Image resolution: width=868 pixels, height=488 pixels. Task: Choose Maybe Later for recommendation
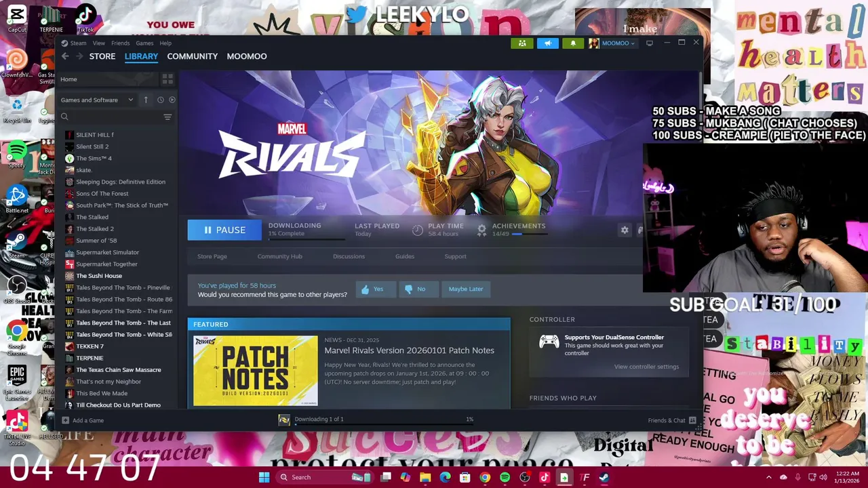(x=466, y=289)
